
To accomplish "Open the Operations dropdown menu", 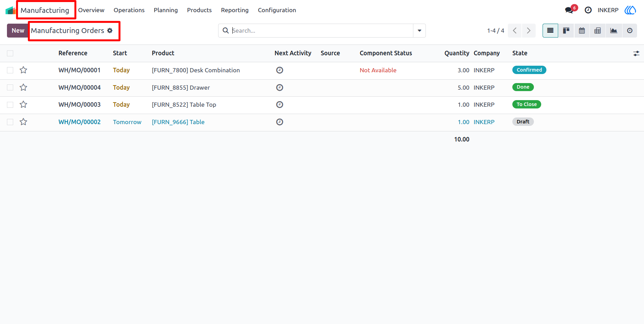I will (129, 10).
